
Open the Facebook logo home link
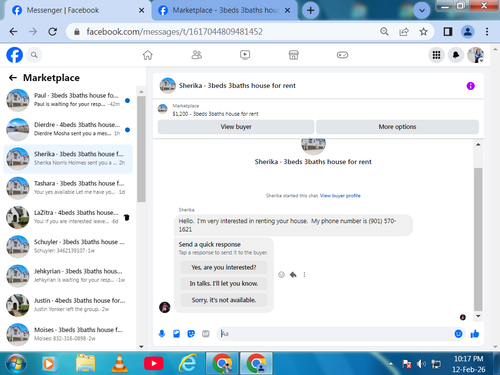[15, 55]
